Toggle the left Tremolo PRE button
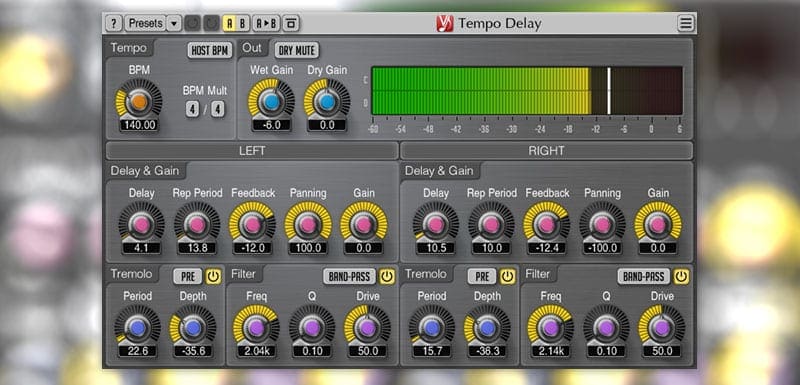Image resolution: width=800 pixels, height=385 pixels. click(188, 277)
